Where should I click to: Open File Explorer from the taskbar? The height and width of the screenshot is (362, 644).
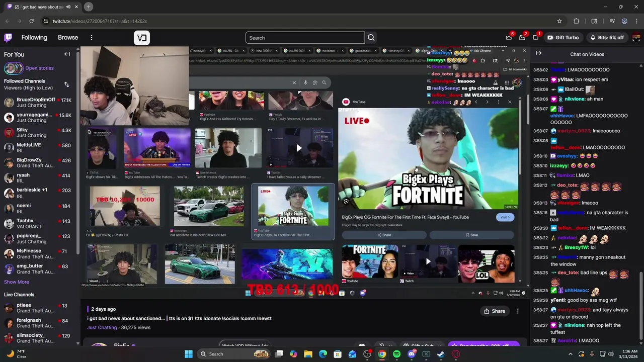tap(308, 354)
